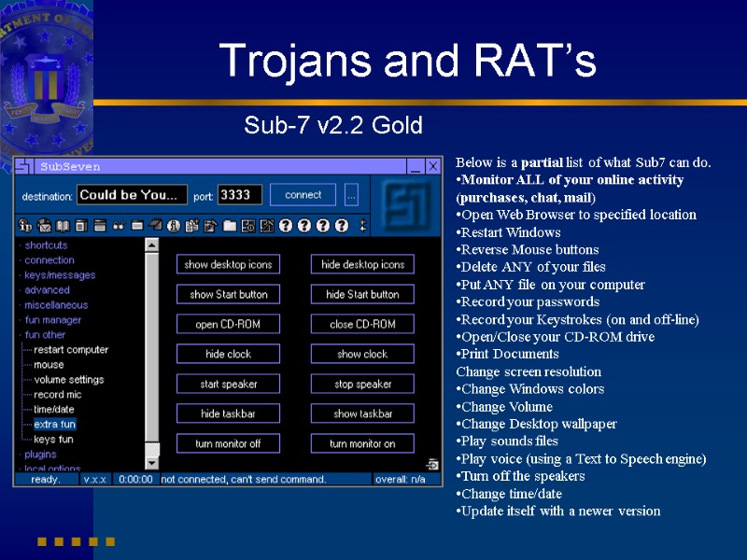This screenshot has height=560, width=747.
Task: Toggle the up/down arrows icon at toolbar end
Action: click(x=363, y=225)
